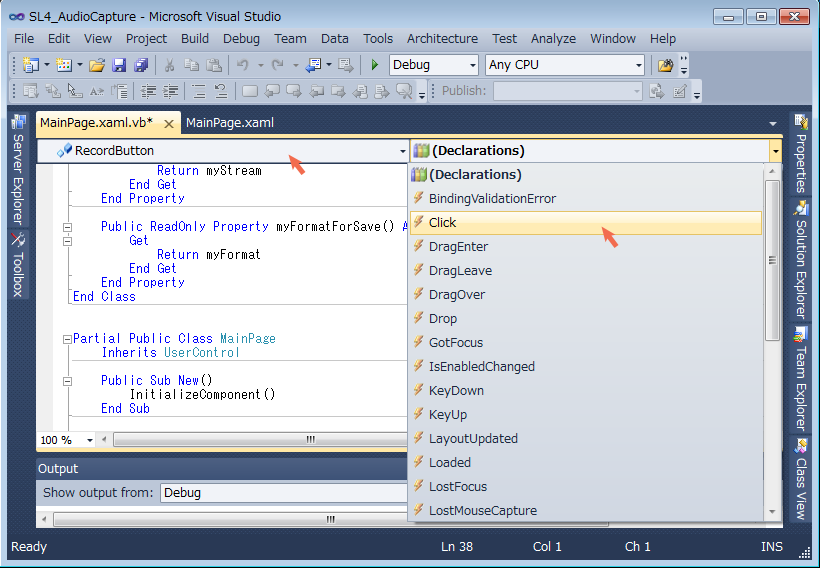Screen dimensions: 820x568
Task: Select the IsEnabledChanged event
Action: coord(586,367)
